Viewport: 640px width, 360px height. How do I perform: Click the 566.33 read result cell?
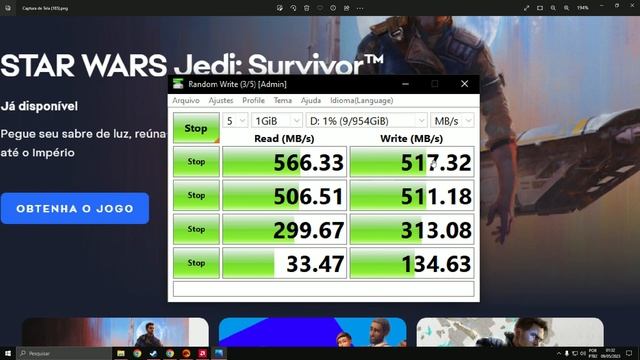pos(284,162)
